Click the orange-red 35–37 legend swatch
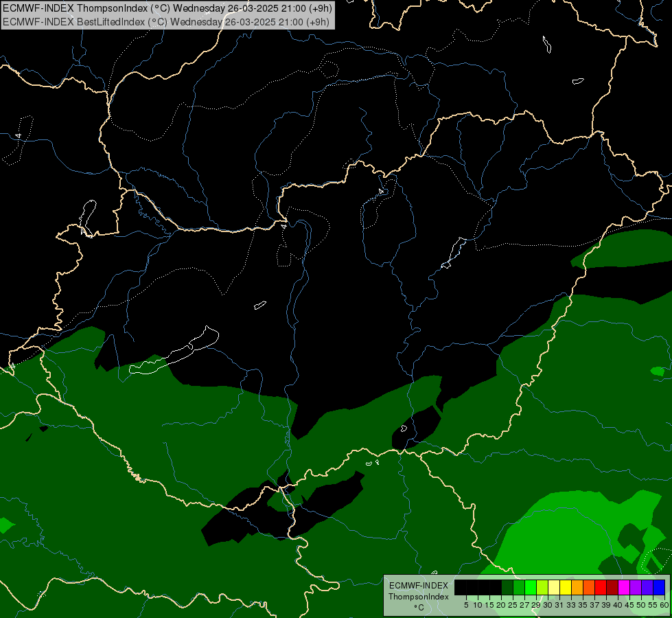The width and height of the screenshot is (672, 618). tap(589, 587)
